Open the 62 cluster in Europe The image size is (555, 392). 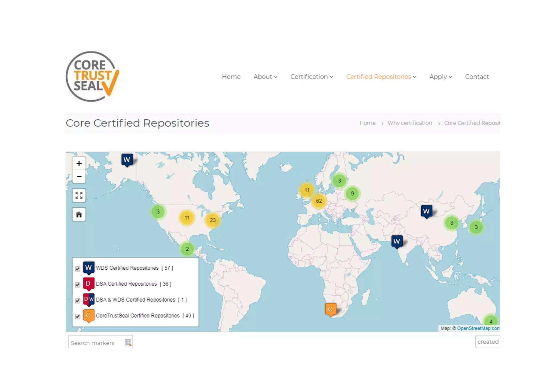[x=319, y=201]
